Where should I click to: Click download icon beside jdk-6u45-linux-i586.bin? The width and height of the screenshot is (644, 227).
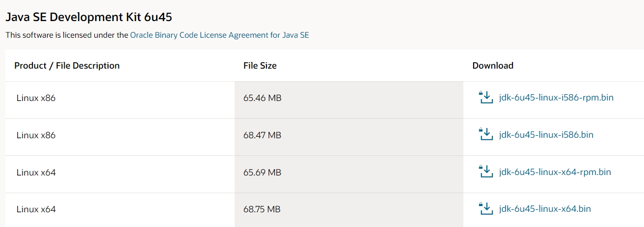click(485, 134)
